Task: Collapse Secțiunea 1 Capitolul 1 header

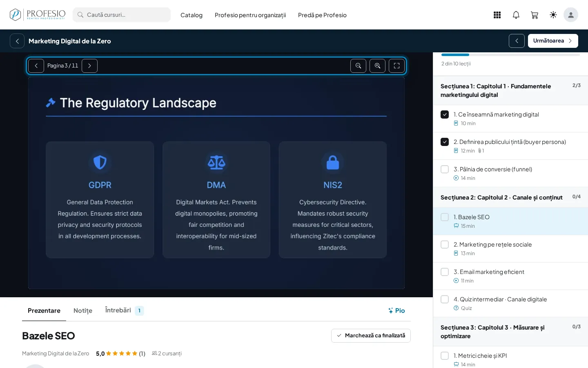Action: pyautogui.click(x=510, y=90)
